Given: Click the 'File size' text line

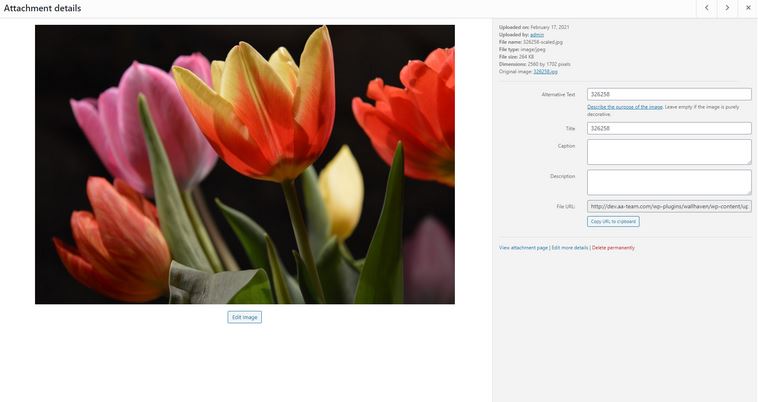Looking at the screenshot, I should coord(516,57).
